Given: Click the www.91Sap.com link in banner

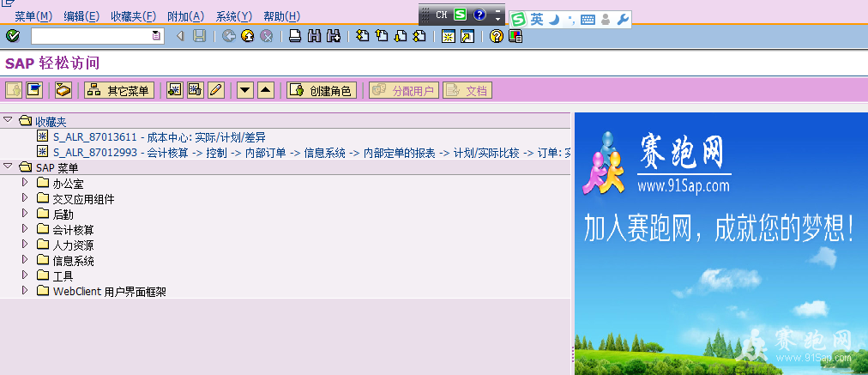Looking at the screenshot, I should tap(683, 186).
